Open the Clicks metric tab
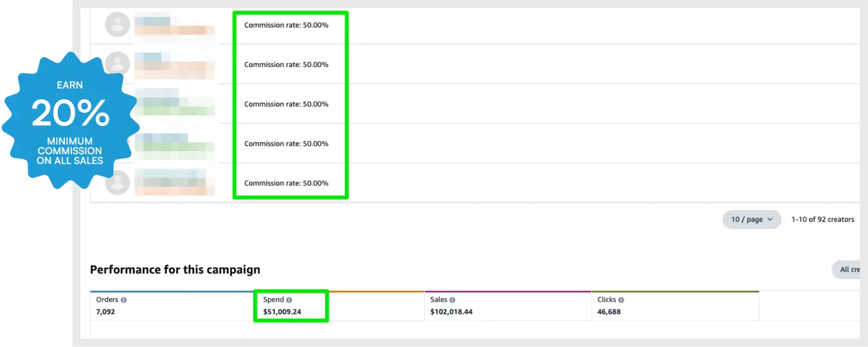Viewport: 868px width, 347px height. click(x=675, y=306)
